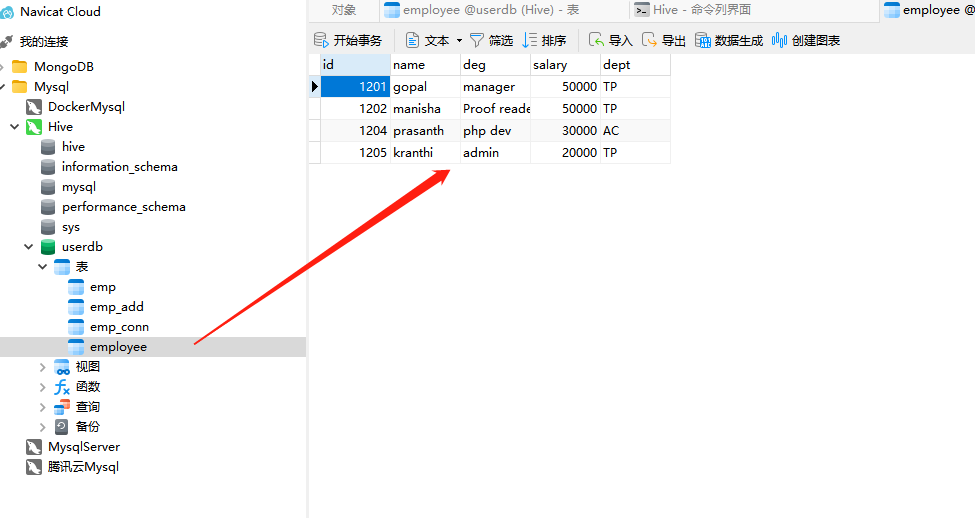Select the emp_add table in tree
Viewport: 975px width, 518px height.
coord(116,307)
